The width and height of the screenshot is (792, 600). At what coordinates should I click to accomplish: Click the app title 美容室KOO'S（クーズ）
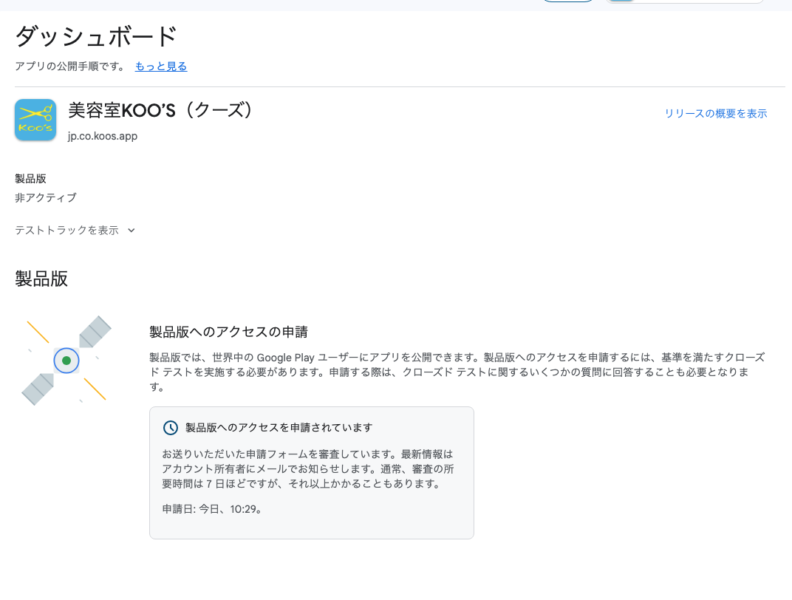click(x=160, y=110)
